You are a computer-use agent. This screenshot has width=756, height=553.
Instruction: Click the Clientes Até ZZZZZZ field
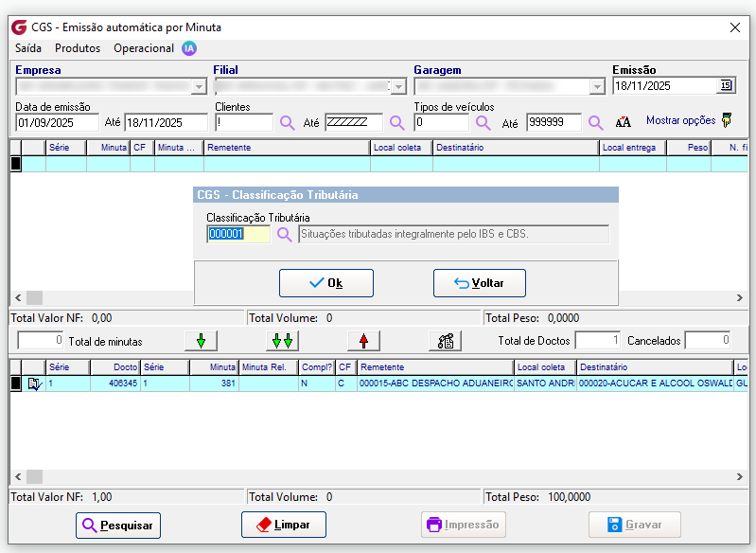click(x=354, y=122)
